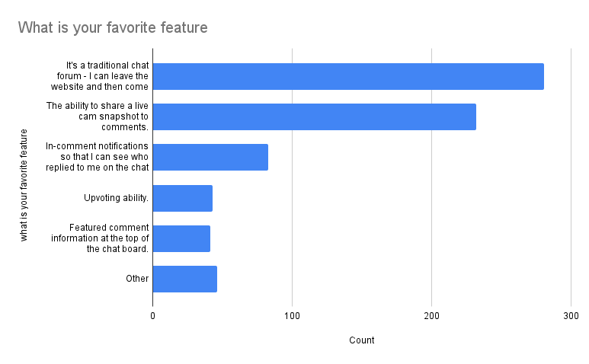Screen dimensions: 589x364
Task: Click the 'In-comment notifications' axis label
Action: (98, 157)
